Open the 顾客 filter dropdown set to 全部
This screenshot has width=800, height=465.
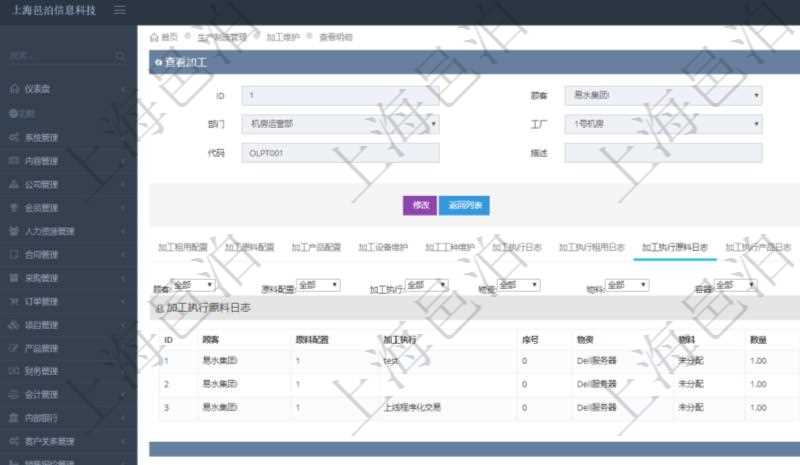pyautogui.click(x=193, y=285)
